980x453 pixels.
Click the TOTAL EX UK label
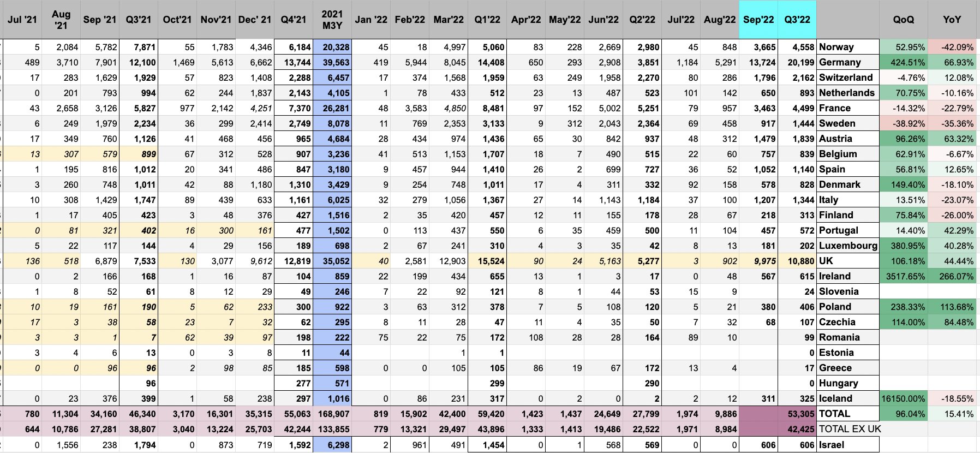click(850, 429)
